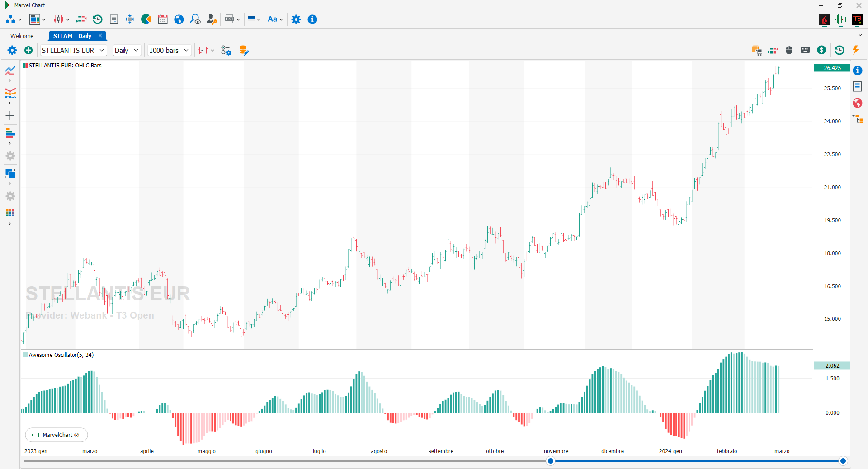This screenshot has width=868, height=469.
Task: Click the red globe icon on the right panel
Action: point(857,103)
